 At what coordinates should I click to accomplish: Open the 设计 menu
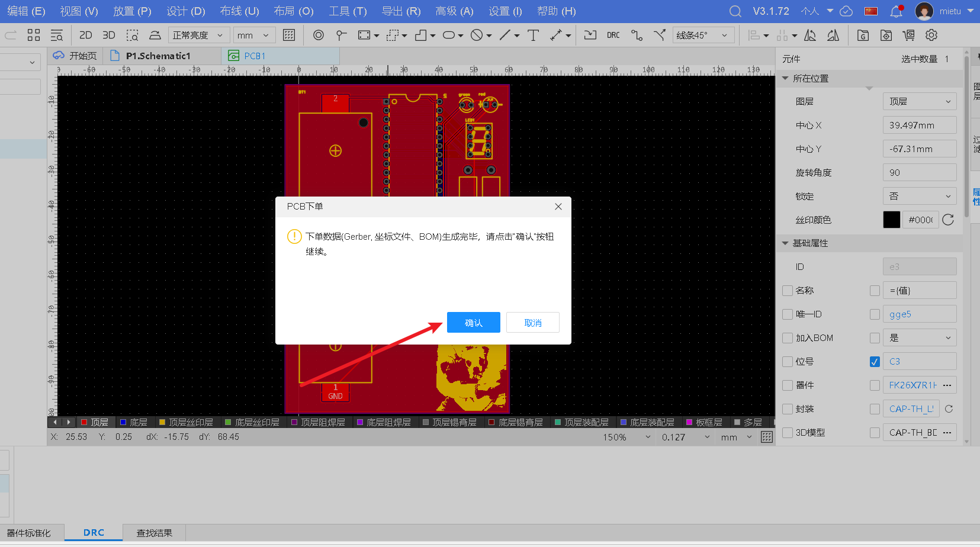coord(185,11)
